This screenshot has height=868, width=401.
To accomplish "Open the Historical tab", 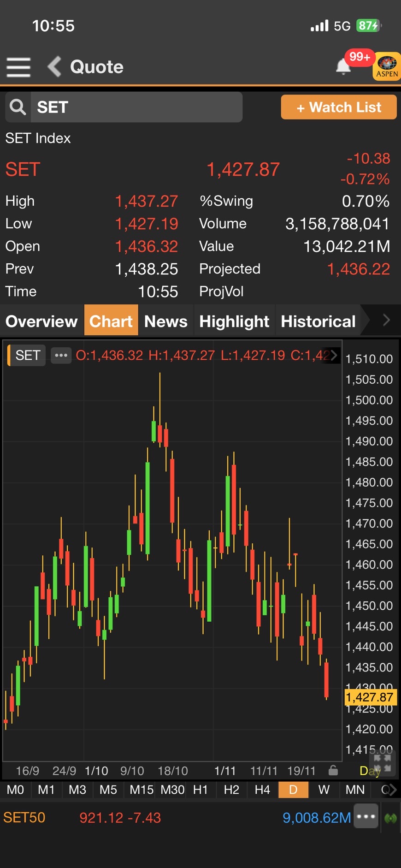I will tap(318, 321).
